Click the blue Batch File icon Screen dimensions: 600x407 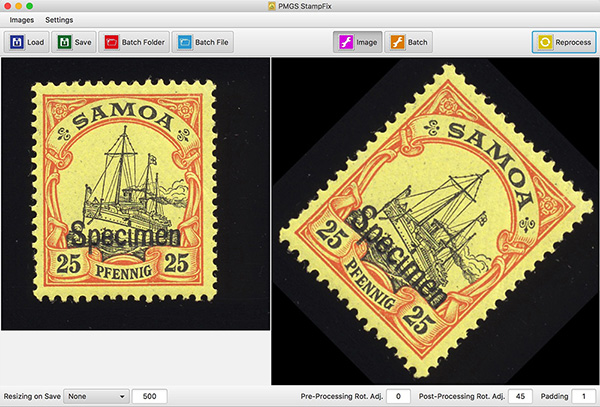point(185,42)
